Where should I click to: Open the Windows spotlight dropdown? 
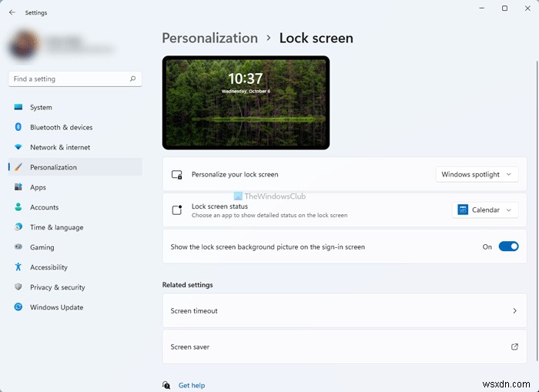[477, 175]
